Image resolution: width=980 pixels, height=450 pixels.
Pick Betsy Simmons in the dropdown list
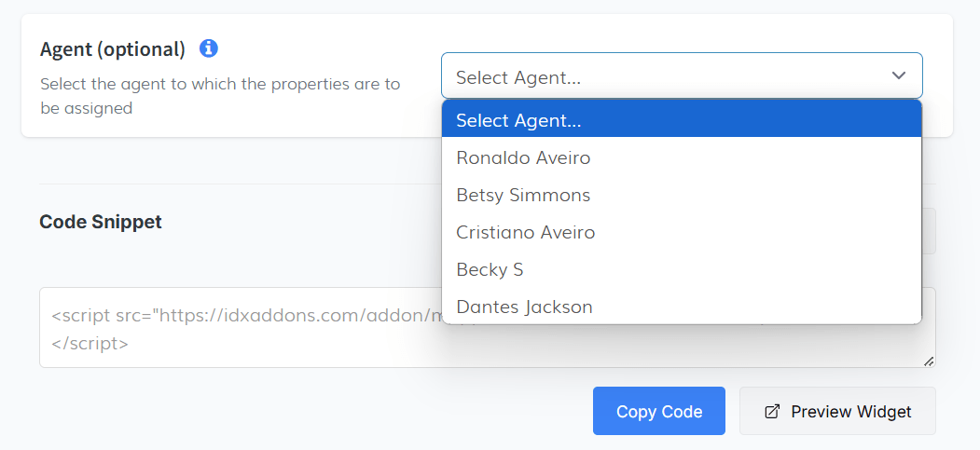[523, 195]
